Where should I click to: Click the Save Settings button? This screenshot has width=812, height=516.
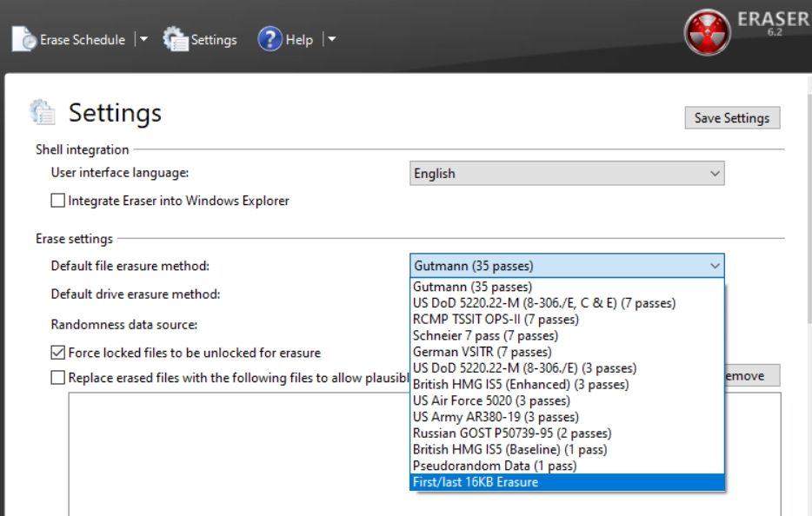pos(732,118)
